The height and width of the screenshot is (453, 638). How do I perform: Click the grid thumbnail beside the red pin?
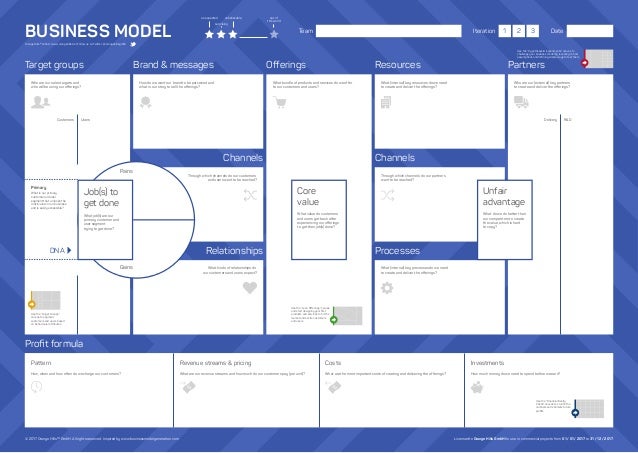point(599,59)
